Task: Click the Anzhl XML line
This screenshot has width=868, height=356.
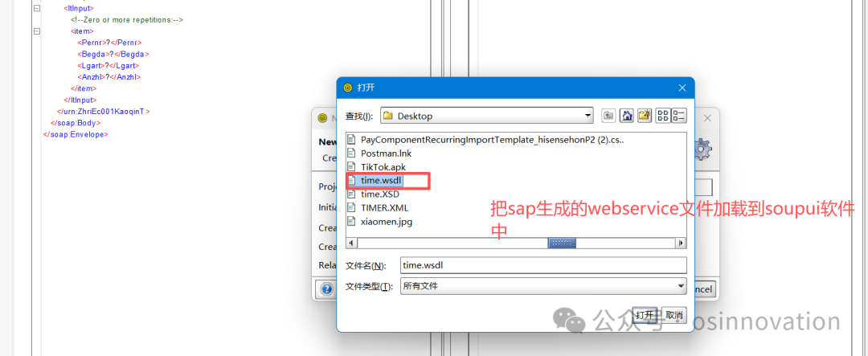Action: pos(108,77)
